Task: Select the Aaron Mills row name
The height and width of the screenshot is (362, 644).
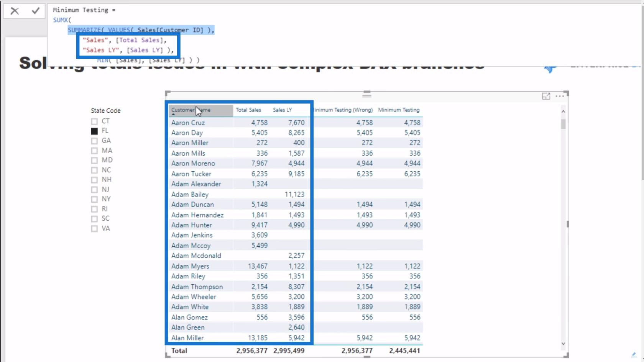Action: pyautogui.click(x=188, y=153)
